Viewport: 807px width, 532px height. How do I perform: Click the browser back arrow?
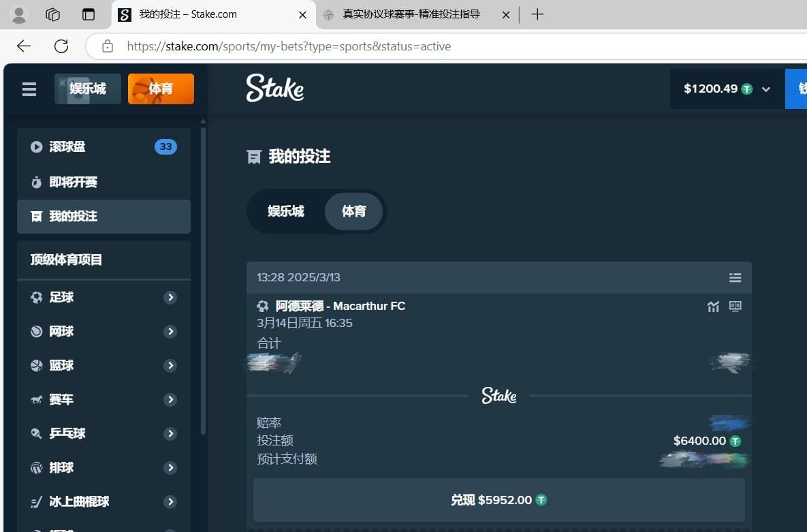(x=24, y=46)
